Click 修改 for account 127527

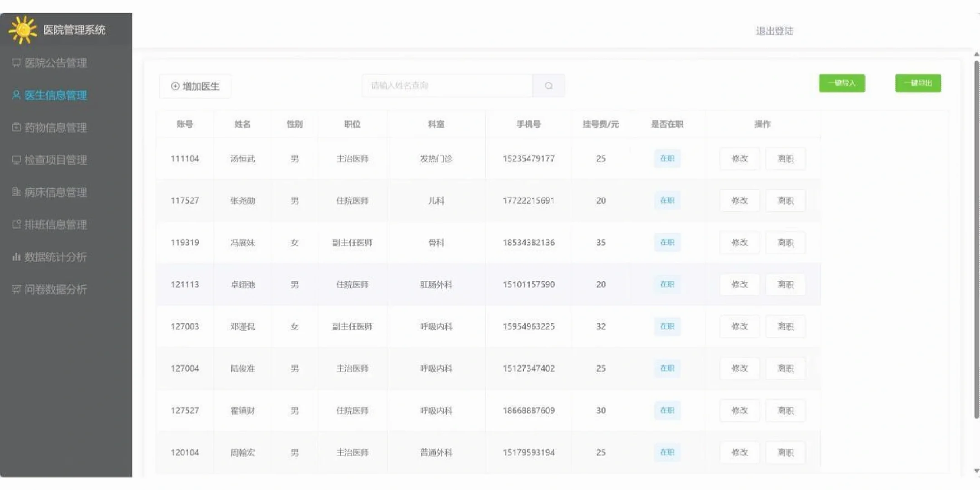click(739, 411)
